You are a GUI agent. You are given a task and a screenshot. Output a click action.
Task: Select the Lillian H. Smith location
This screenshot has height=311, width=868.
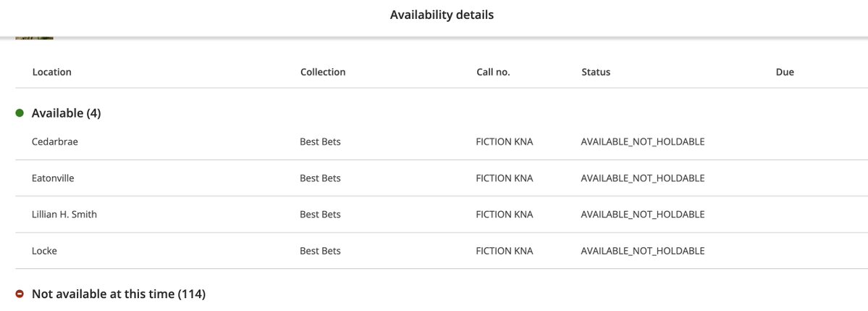tap(64, 215)
